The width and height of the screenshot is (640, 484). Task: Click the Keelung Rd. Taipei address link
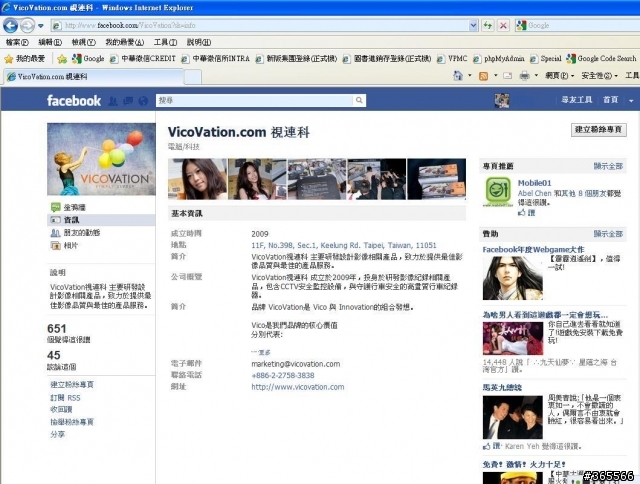(344, 245)
